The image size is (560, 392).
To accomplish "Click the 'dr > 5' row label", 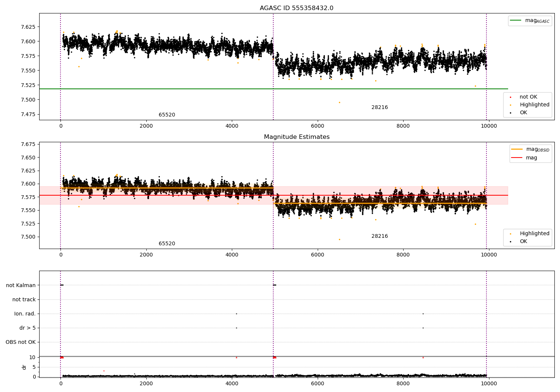I will pos(28,328).
